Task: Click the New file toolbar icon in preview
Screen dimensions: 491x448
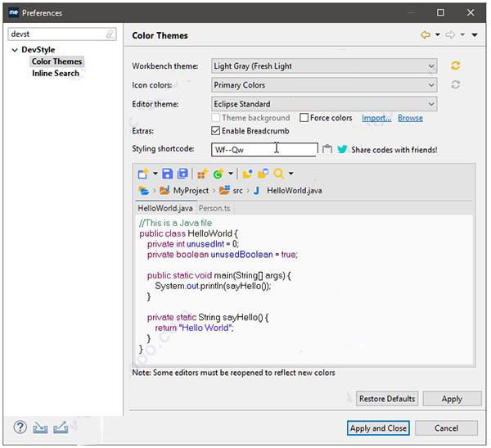Action: [x=143, y=174]
